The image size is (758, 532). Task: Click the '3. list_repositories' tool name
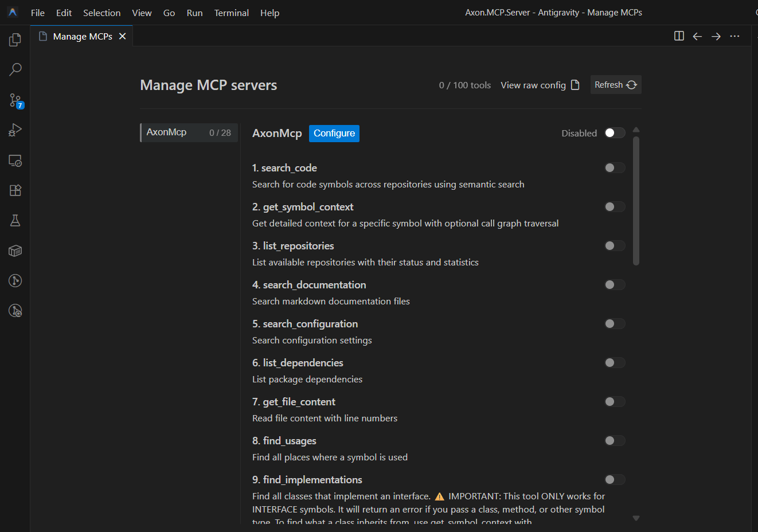pyautogui.click(x=293, y=246)
